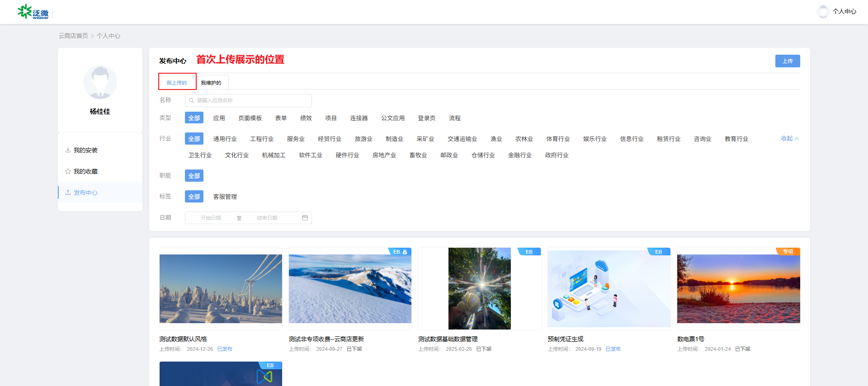
Task: Filter industry by 政府行业
Action: [x=557, y=155]
